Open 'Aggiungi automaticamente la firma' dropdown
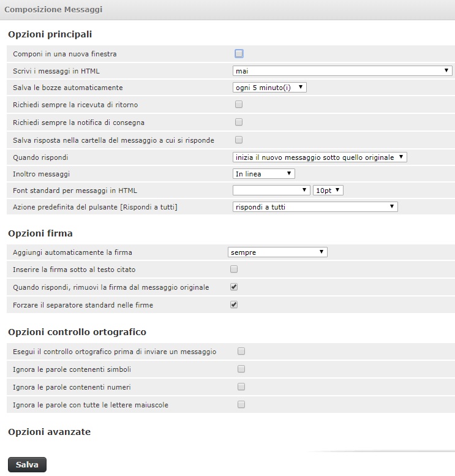The image size is (455, 476). [x=277, y=252]
